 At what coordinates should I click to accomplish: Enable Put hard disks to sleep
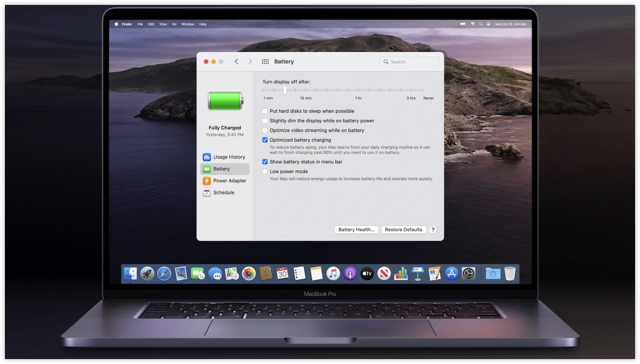click(265, 111)
